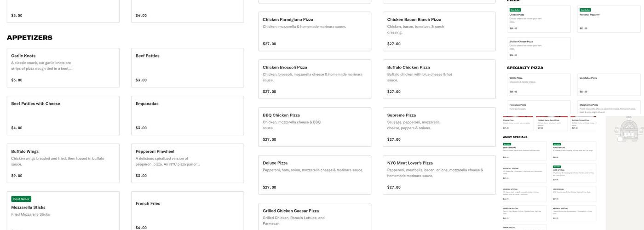Select the large Buffalo Chicken Pizza card with blue cheese
The image size is (644, 230).
[x=439, y=79]
